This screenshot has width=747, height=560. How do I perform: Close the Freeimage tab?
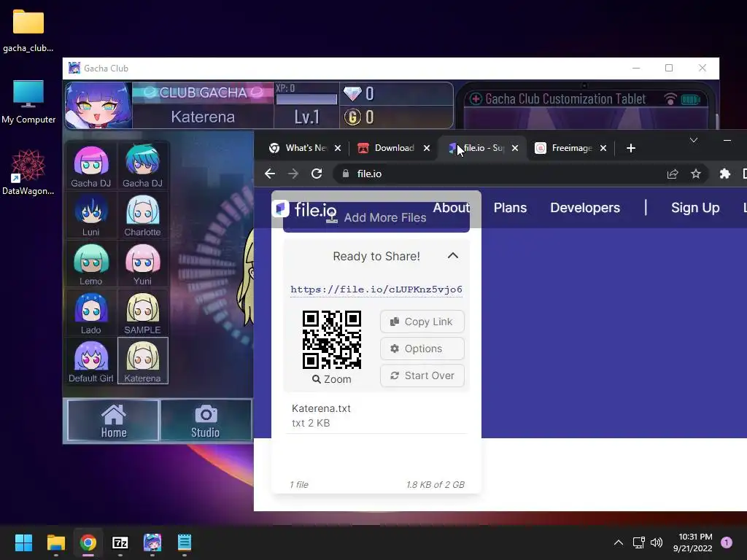603,148
